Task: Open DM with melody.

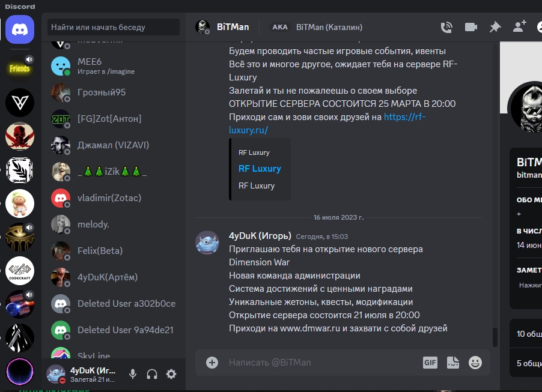Action: pos(114,225)
